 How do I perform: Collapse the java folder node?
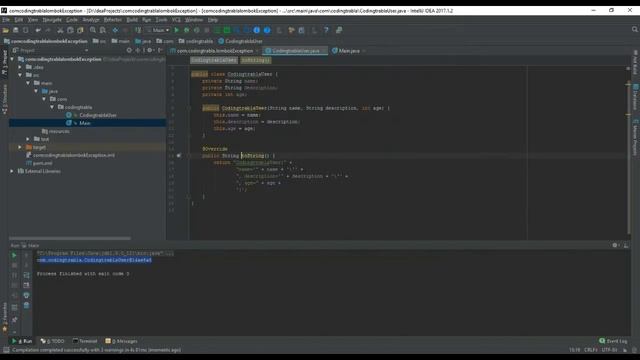tap(36, 91)
